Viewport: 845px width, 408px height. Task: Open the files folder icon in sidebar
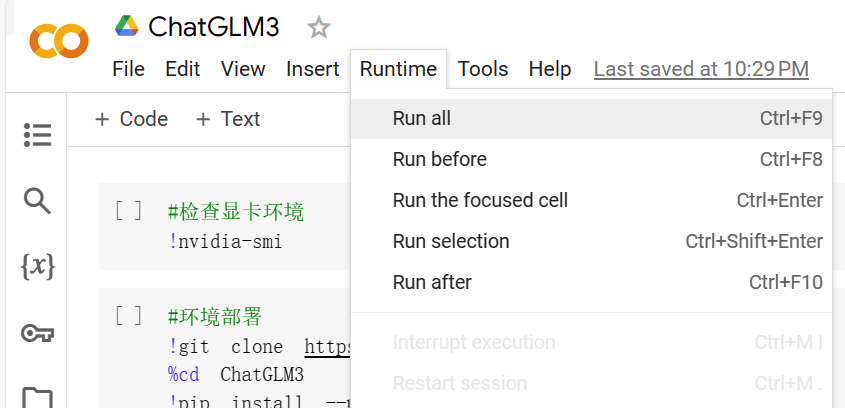[x=38, y=397]
